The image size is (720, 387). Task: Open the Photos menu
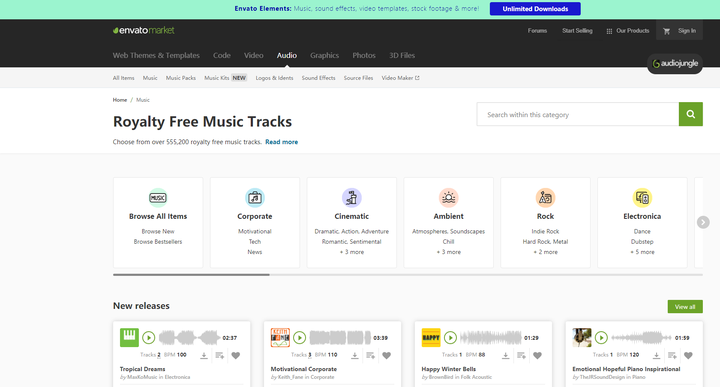tap(364, 55)
